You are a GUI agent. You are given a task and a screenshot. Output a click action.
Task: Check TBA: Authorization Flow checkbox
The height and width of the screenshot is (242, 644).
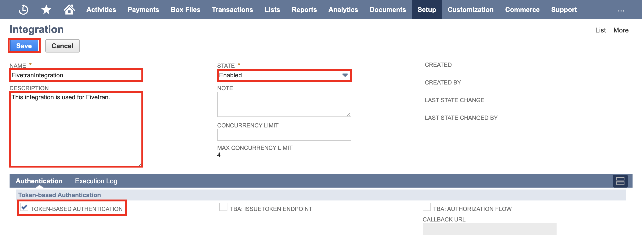[426, 207]
